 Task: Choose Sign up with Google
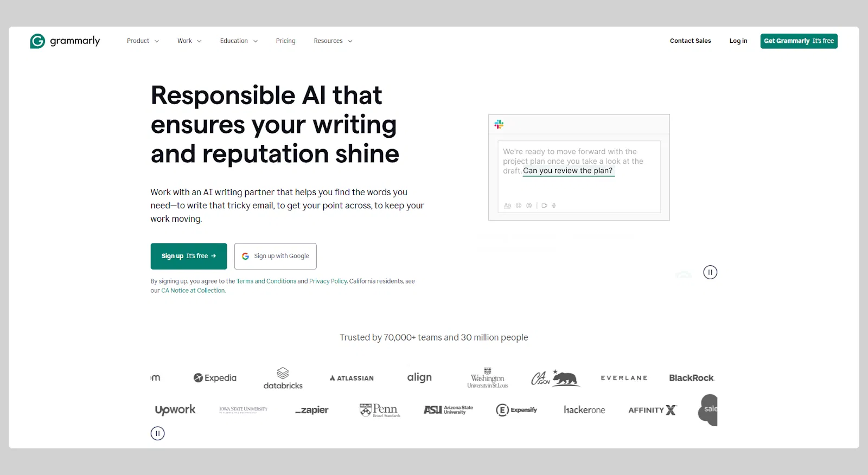[276, 256]
